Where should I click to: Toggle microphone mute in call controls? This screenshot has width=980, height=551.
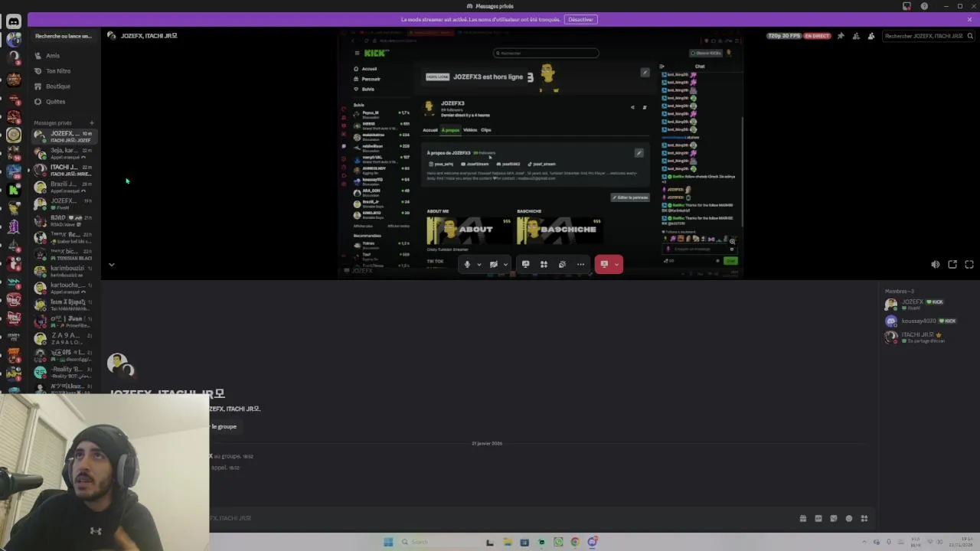467,264
